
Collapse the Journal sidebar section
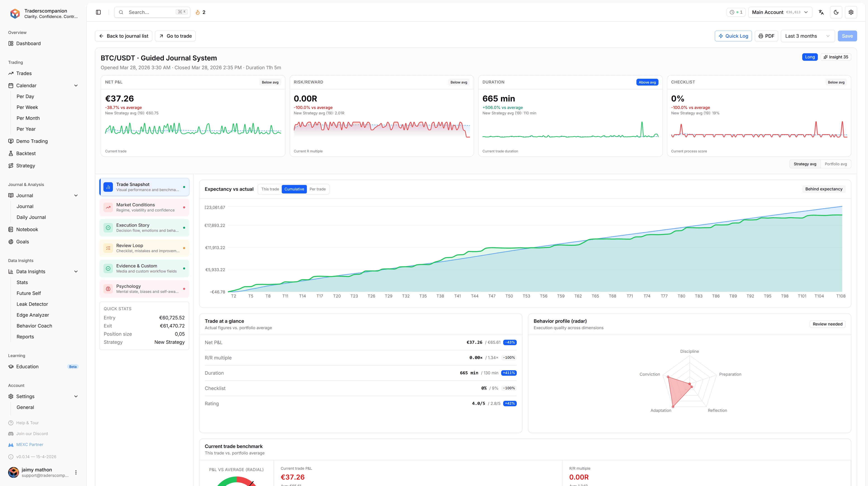[x=76, y=196]
